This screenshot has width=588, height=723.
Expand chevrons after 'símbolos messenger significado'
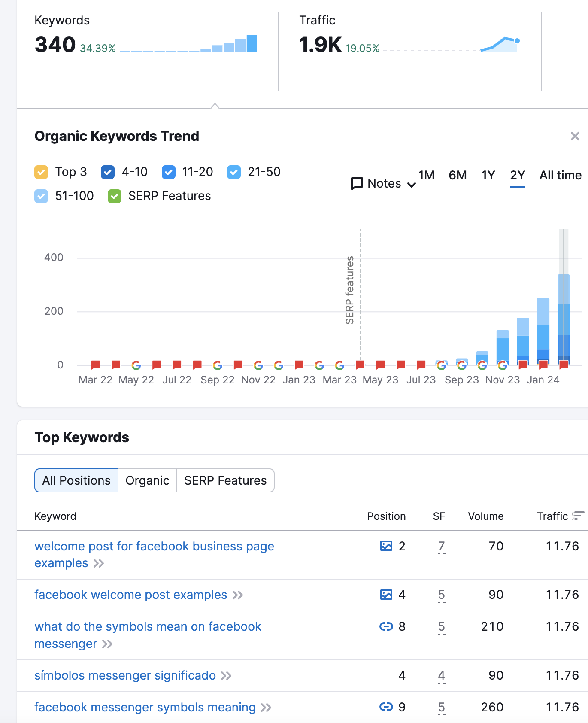226,676
